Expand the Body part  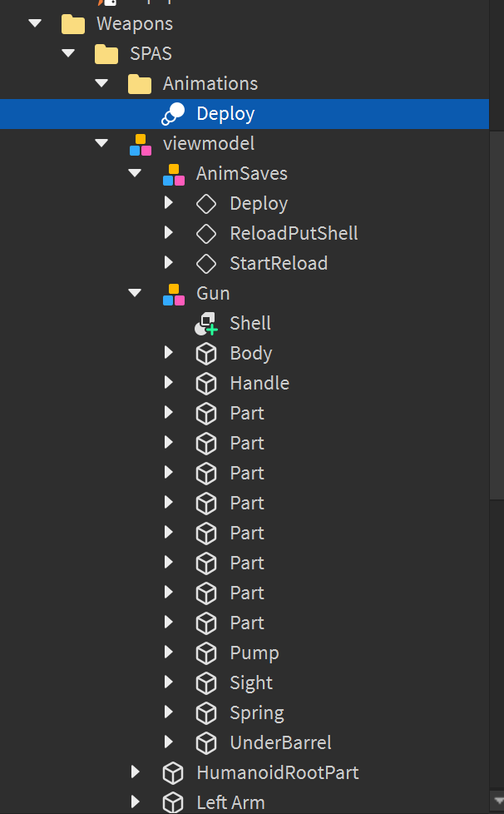click(x=169, y=353)
